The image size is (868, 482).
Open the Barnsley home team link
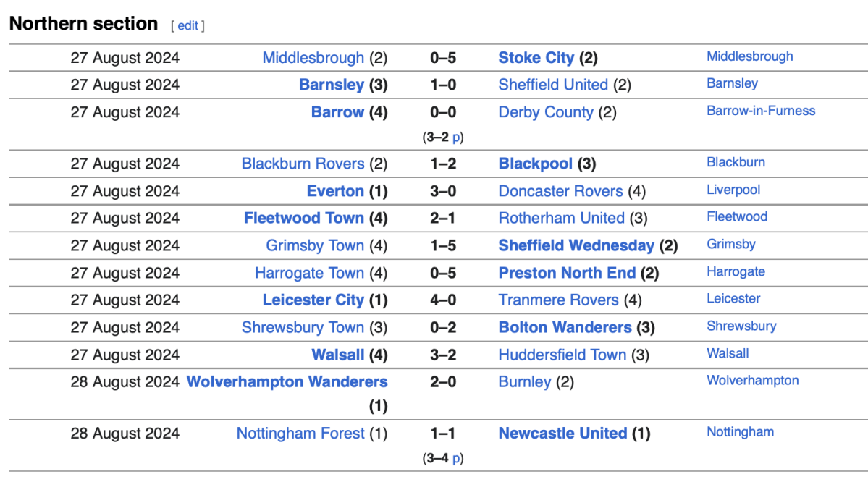click(x=331, y=85)
